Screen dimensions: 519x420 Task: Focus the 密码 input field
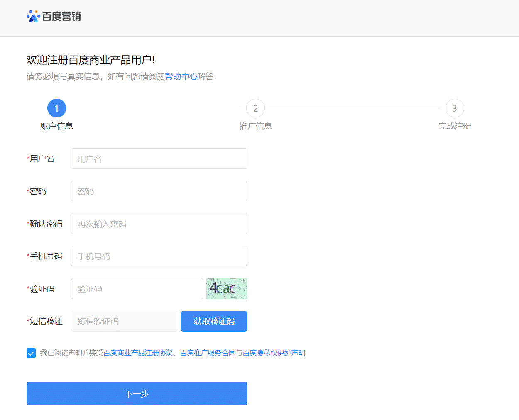coord(159,191)
